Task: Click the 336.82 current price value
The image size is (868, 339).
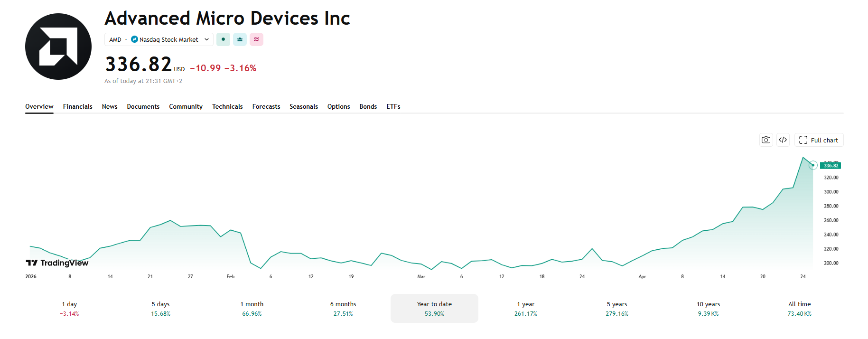Action: click(139, 64)
